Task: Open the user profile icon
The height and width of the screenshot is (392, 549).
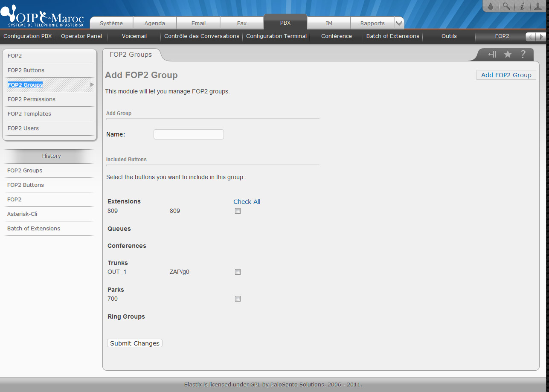Action: (538, 6)
